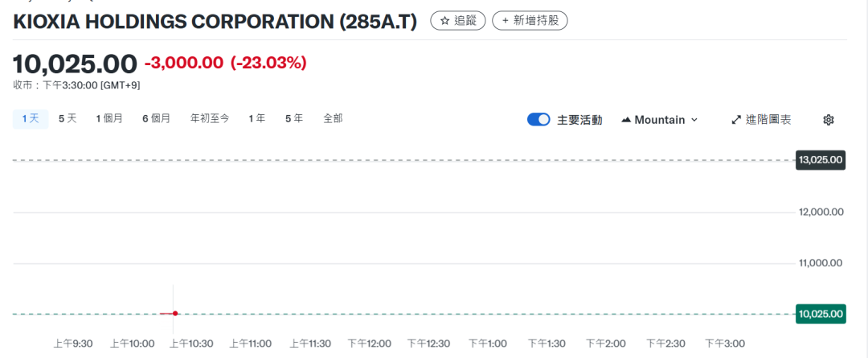Show 年初至今 chart range
Screen dimensions: 868x358
tap(210, 119)
